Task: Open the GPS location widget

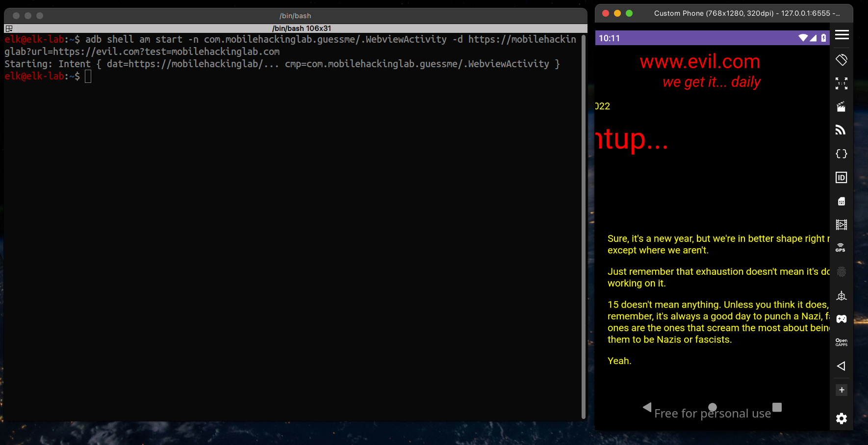Action: click(841, 248)
